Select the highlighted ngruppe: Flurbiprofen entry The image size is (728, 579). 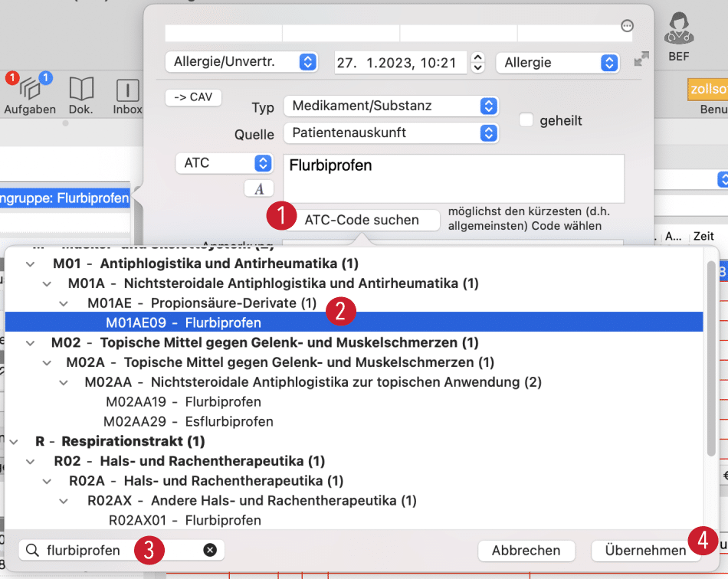pyautogui.click(x=64, y=198)
